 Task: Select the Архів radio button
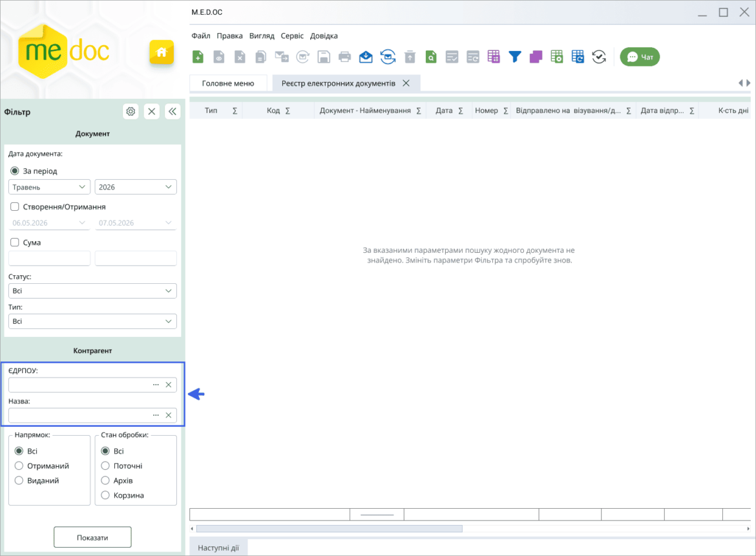(x=105, y=480)
